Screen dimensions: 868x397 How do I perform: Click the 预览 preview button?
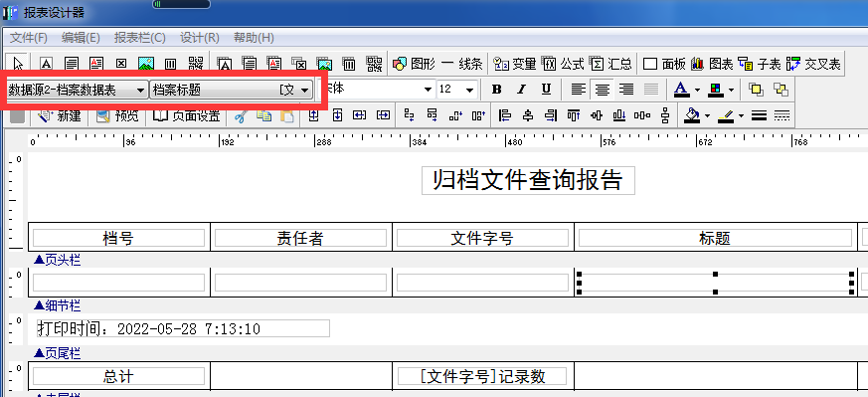point(117,116)
